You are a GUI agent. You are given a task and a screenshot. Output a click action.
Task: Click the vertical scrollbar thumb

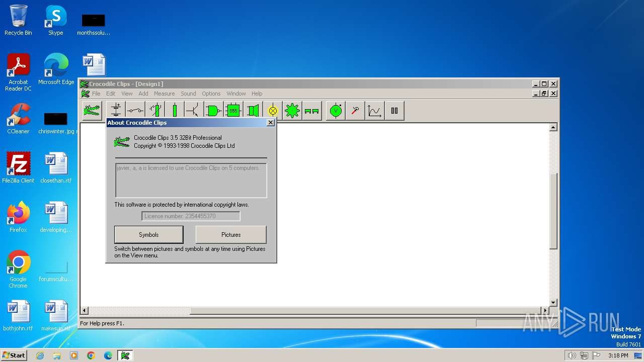tap(553, 211)
